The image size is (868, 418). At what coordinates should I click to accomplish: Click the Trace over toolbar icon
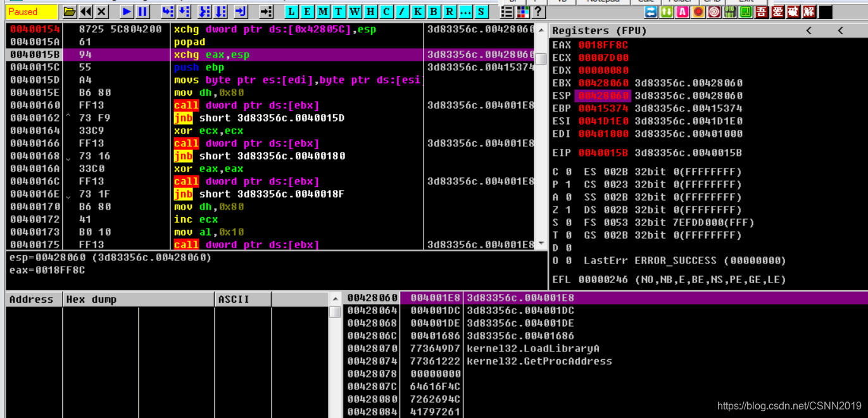pos(220,11)
